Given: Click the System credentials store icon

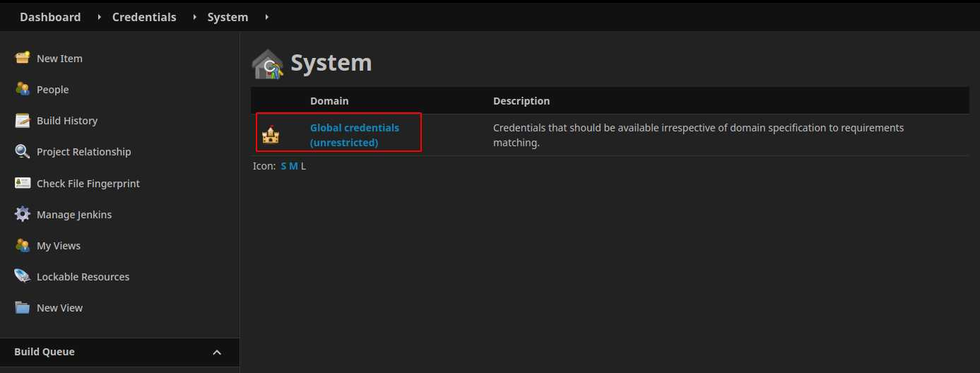Looking at the screenshot, I should (268, 64).
